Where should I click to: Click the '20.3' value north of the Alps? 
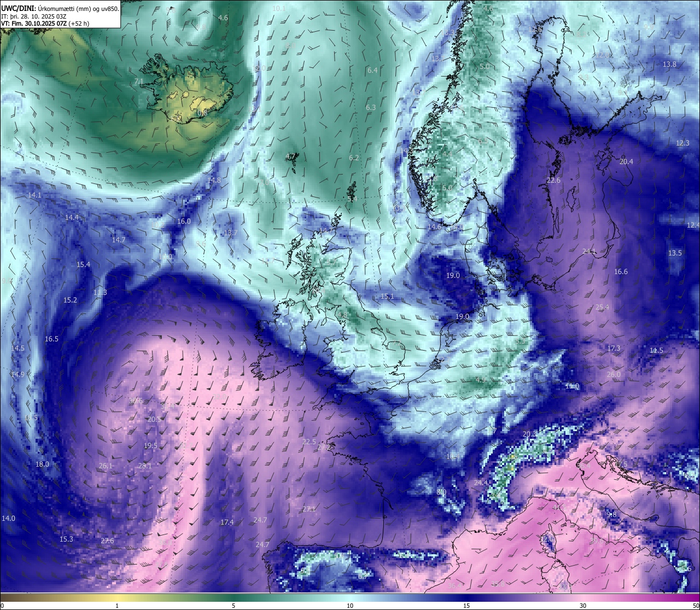(529, 434)
